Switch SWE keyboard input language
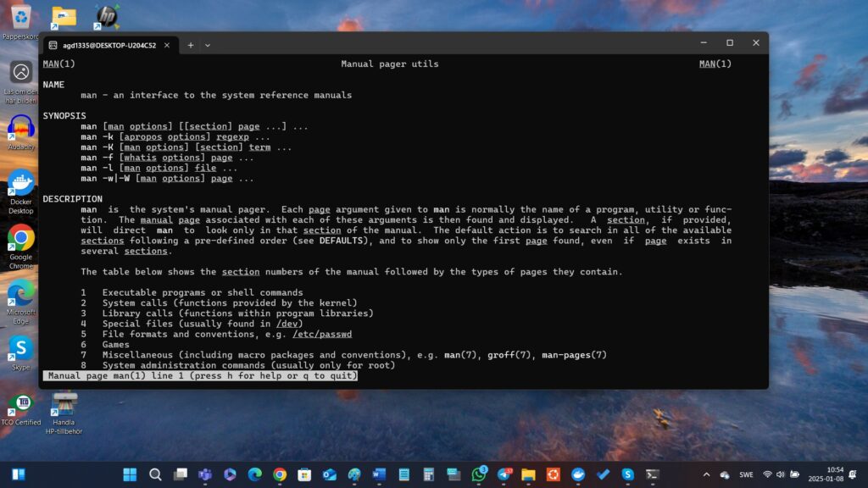The image size is (868, 488). 746,474
